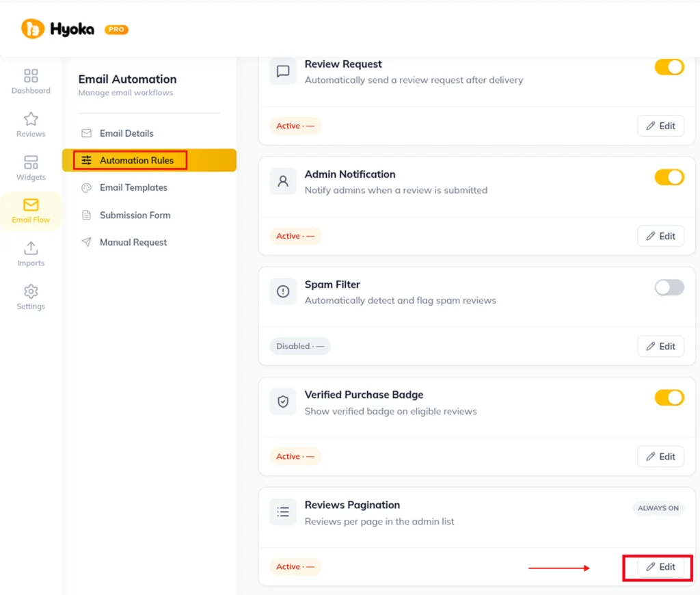Switch off the Verified Purchase Badge toggle

tap(669, 398)
